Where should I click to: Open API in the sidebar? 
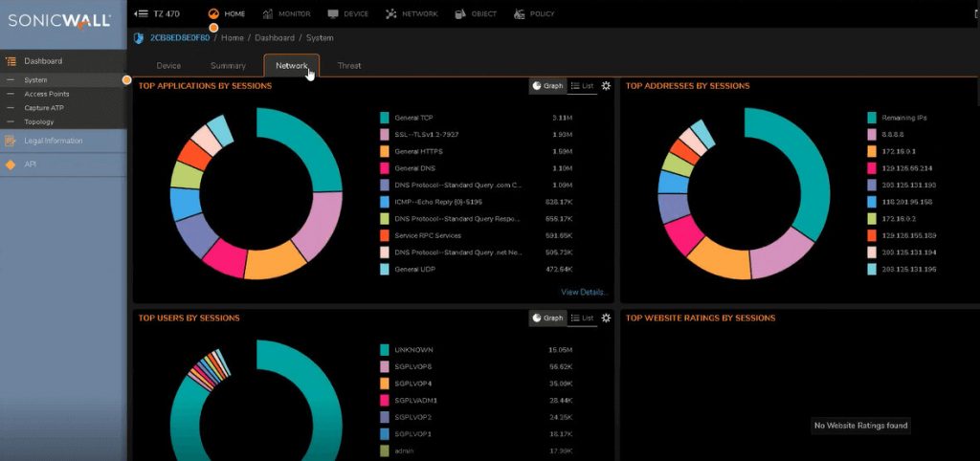pos(63,165)
